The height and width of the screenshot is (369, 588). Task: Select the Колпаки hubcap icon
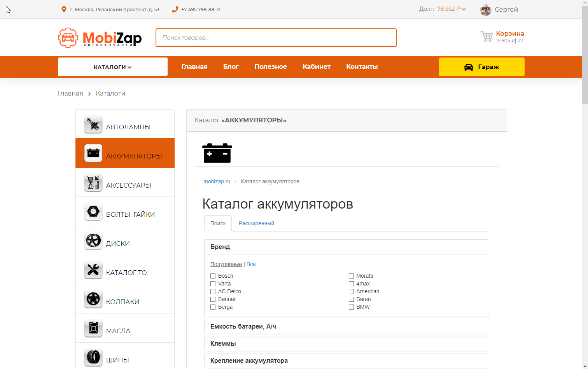point(93,299)
